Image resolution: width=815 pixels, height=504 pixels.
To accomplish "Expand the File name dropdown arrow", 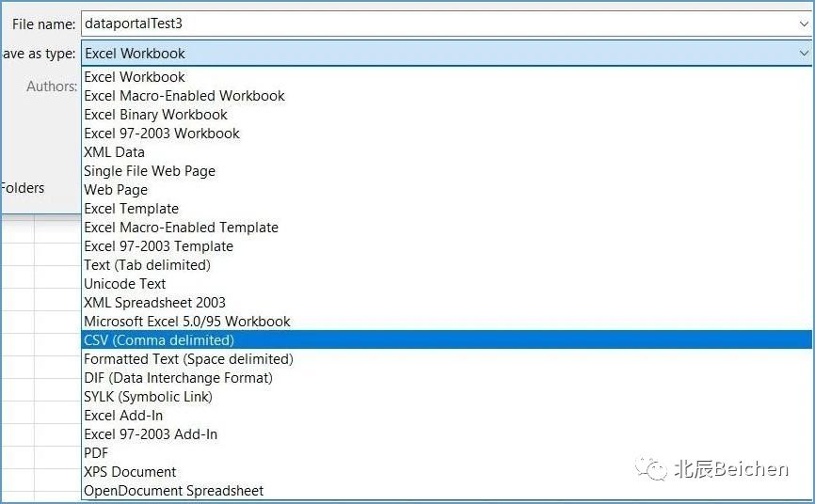I will pos(803,24).
